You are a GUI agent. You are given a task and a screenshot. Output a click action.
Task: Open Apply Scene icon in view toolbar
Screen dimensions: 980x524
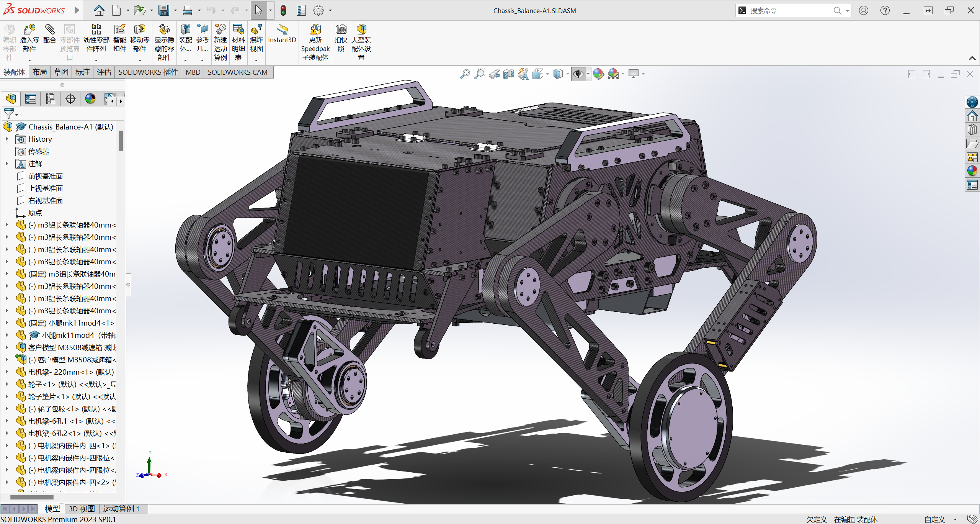point(613,74)
